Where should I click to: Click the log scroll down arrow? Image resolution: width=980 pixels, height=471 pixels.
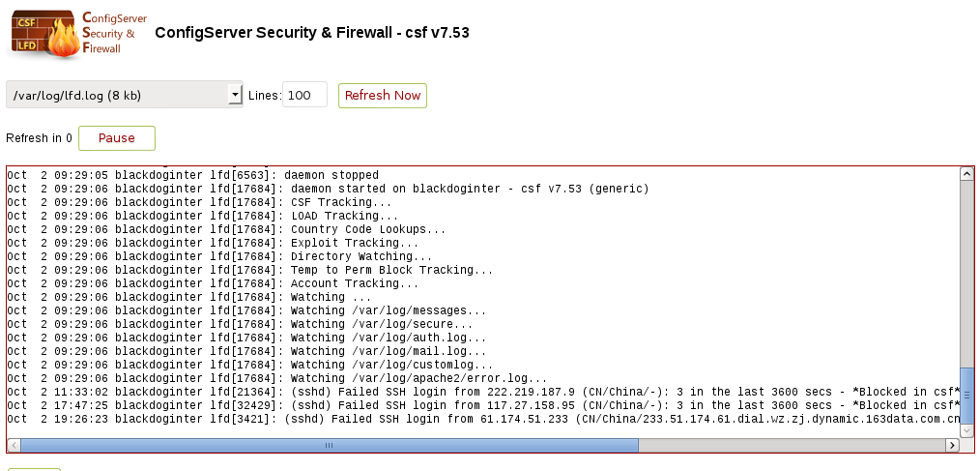pos(966,430)
